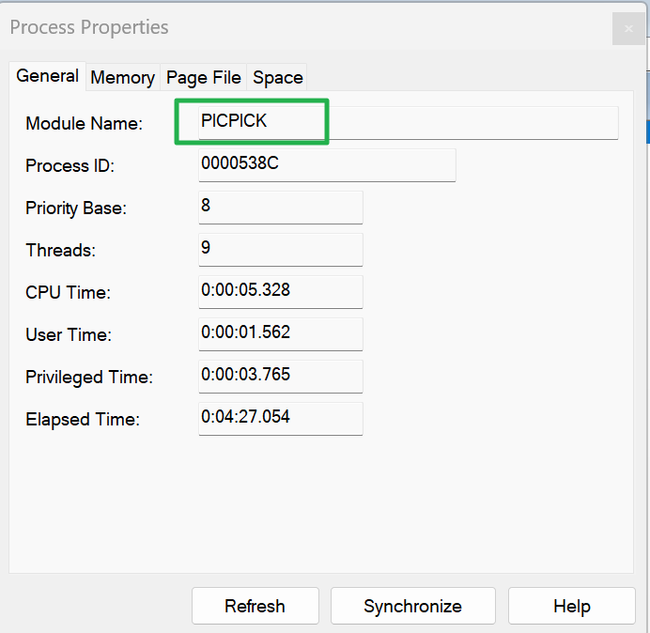This screenshot has width=650, height=633.
Task: Click the Module Name field showing PICPICK
Action: coord(408,122)
